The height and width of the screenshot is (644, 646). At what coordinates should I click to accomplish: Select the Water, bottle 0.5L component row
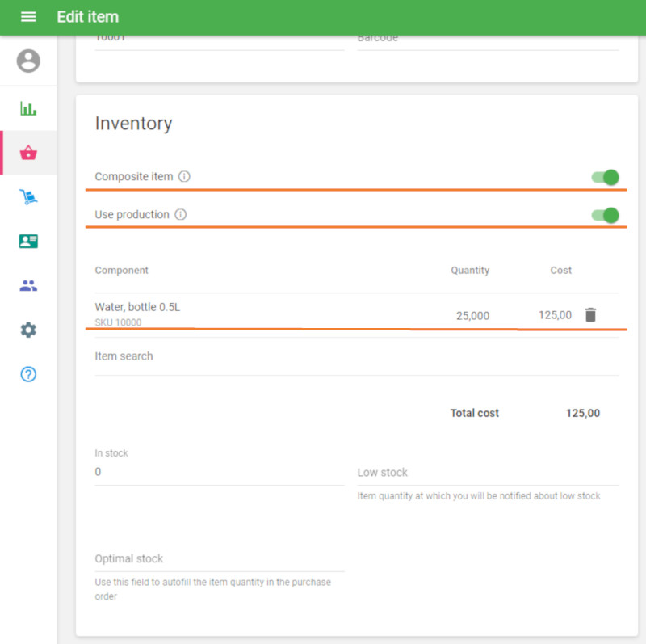coord(242,314)
